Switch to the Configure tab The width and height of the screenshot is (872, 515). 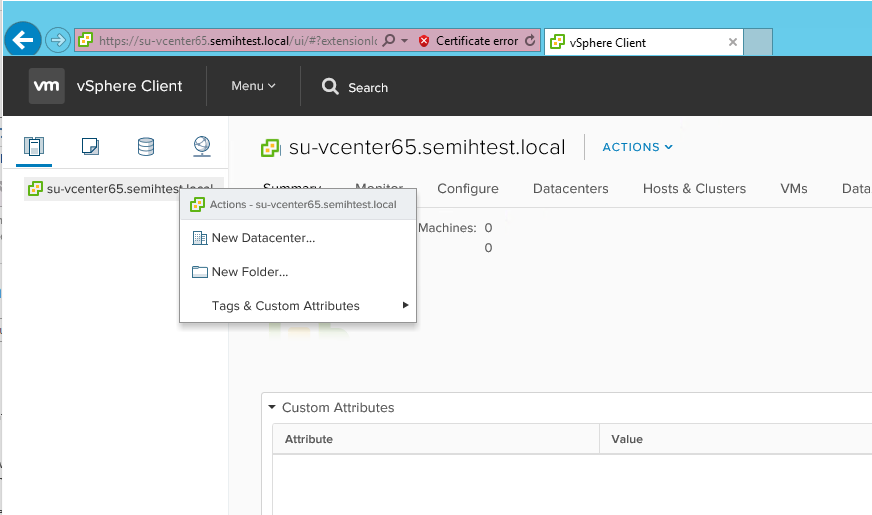coord(467,189)
